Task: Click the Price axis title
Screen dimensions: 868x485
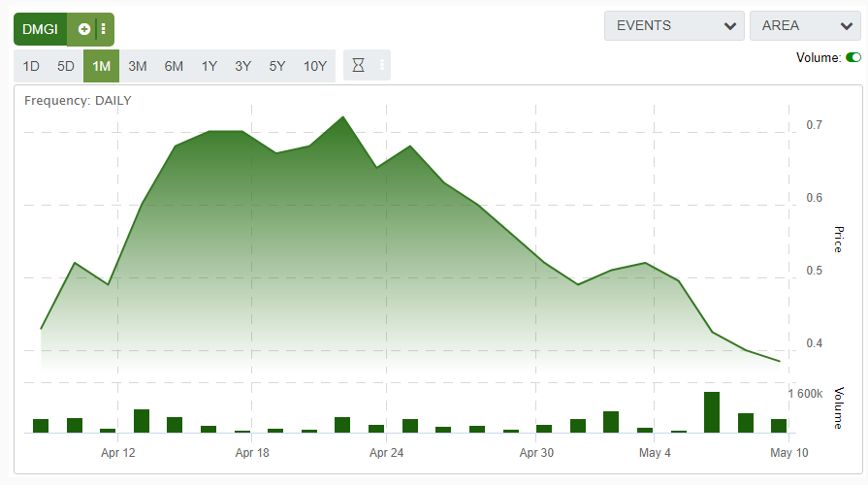Action: (x=839, y=240)
